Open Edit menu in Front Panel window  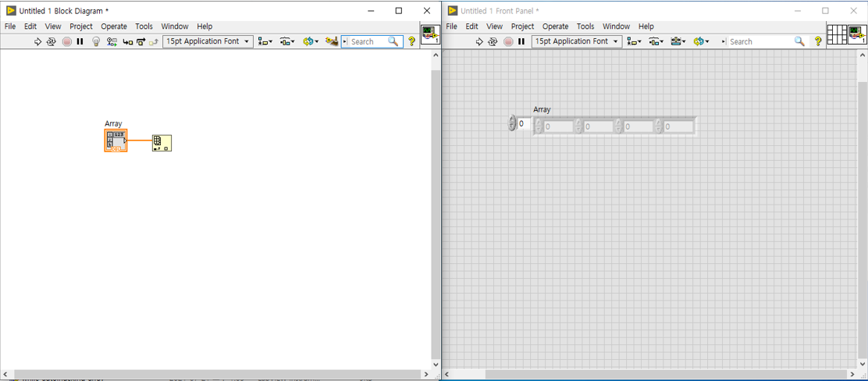point(471,26)
